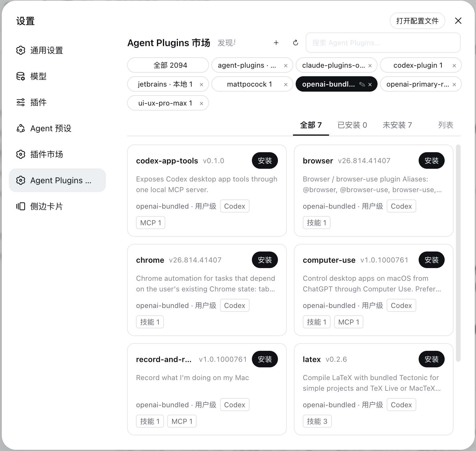The height and width of the screenshot is (451, 476).
Task: Select the 全部 7 tab
Action: [311, 125]
